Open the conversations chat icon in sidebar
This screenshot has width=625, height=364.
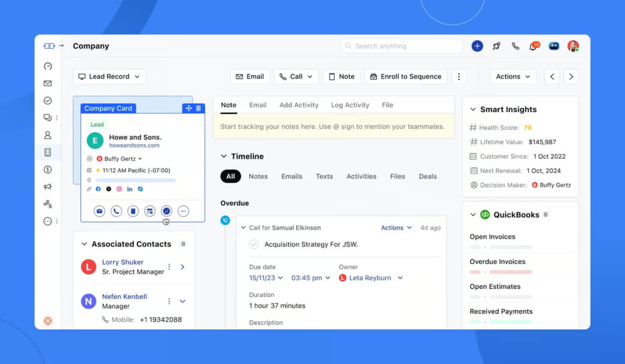48,118
